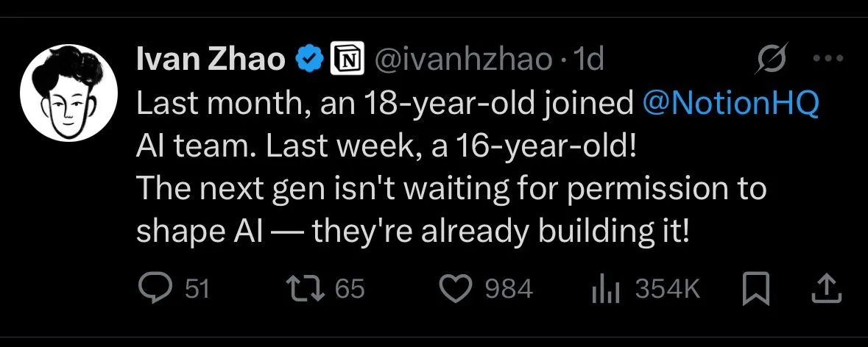Follow the @NotionHQ mention link
The width and height of the screenshot is (868, 347).
click(731, 104)
